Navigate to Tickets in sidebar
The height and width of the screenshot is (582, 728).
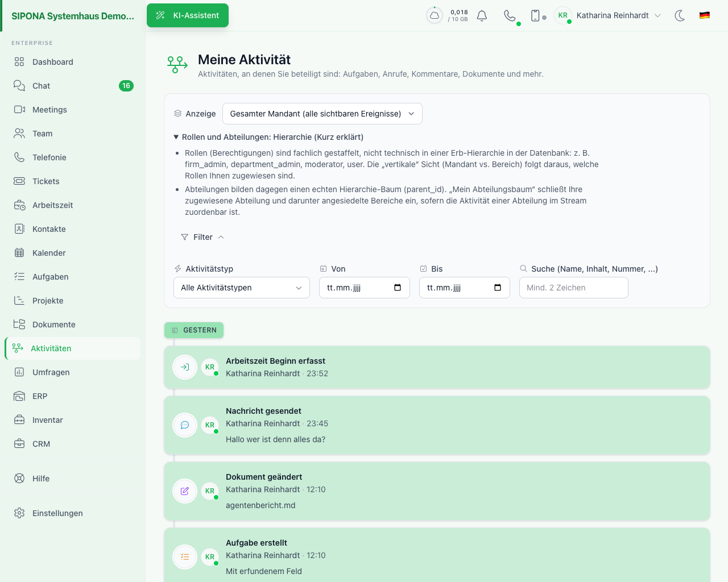point(73,181)
